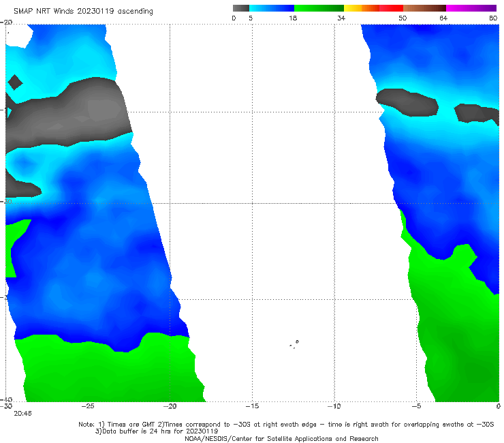Screen dimensions: 504x443
Task: Click the color bar label 34
Action: pos(341,18)
